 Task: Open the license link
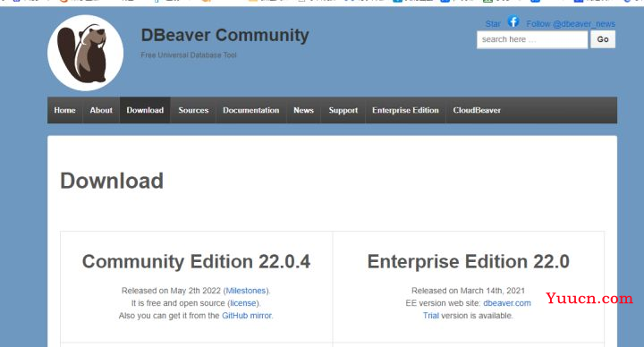click(x=243, y=303)
